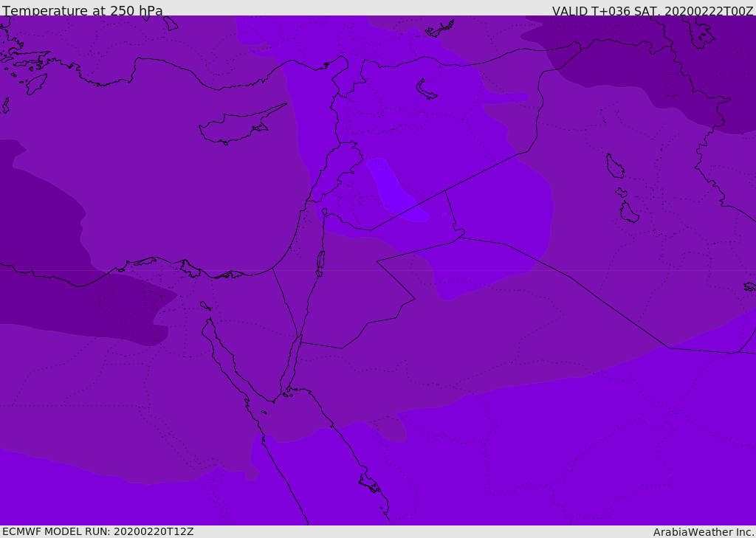The height and width of the screenshot is (538, 756).
Task: Click the island of Cyprus on the map
Action: click(238, 125)
